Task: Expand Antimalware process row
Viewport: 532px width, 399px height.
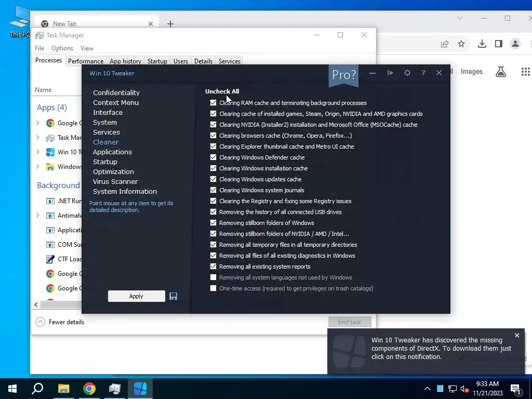Action: tap(38, 216)
